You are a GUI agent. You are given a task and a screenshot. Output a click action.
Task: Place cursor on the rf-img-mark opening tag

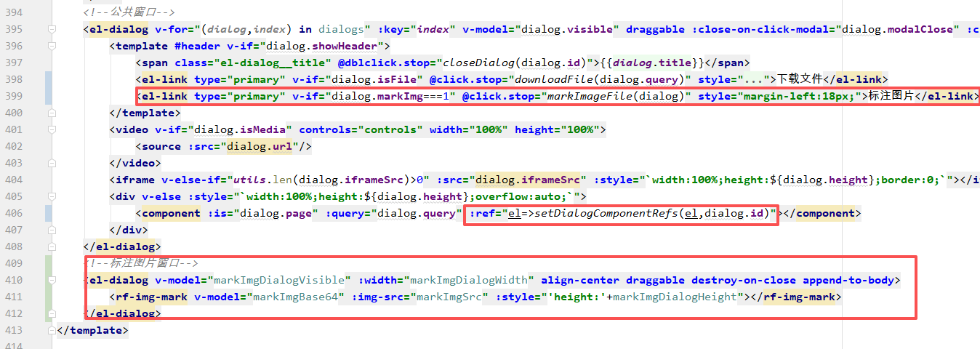click(151, 297)
